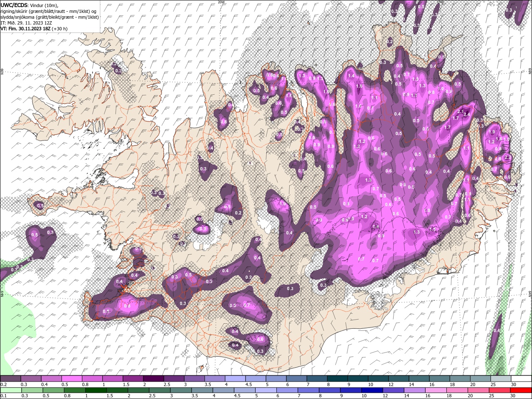Click the "VT: Fim. 30.11.2023 18Z" valid time

coord(25,29)
